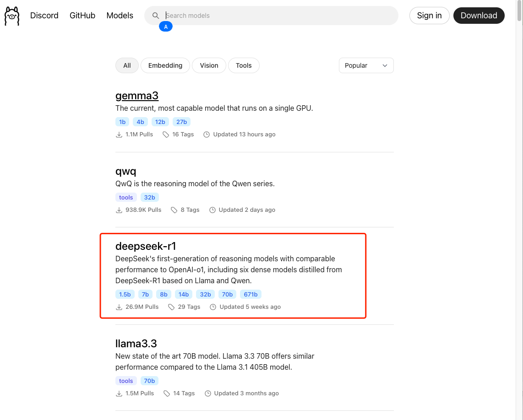Click clock icon beside Updated 5 weeks ago
Screen dimensions: 523x420
coord(213,307)
